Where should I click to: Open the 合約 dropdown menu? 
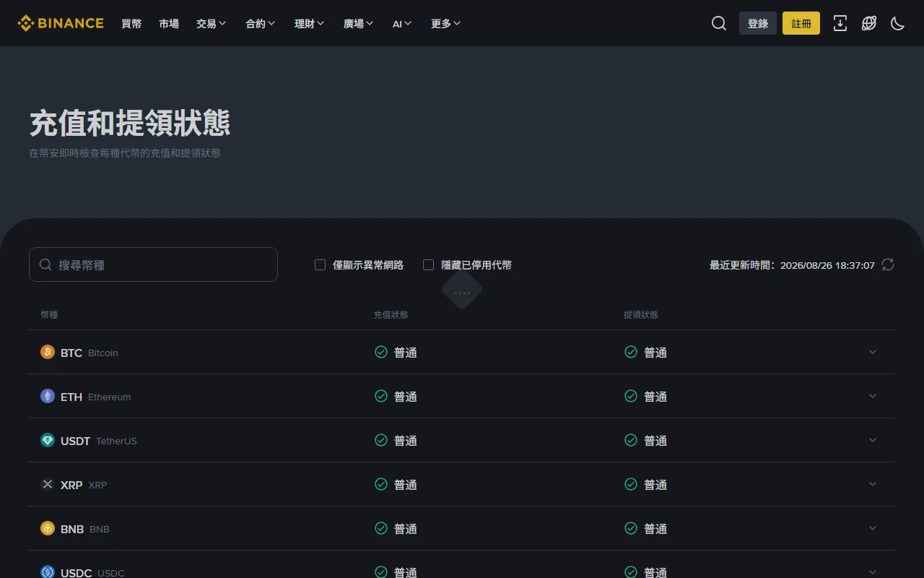coord(261,23)
